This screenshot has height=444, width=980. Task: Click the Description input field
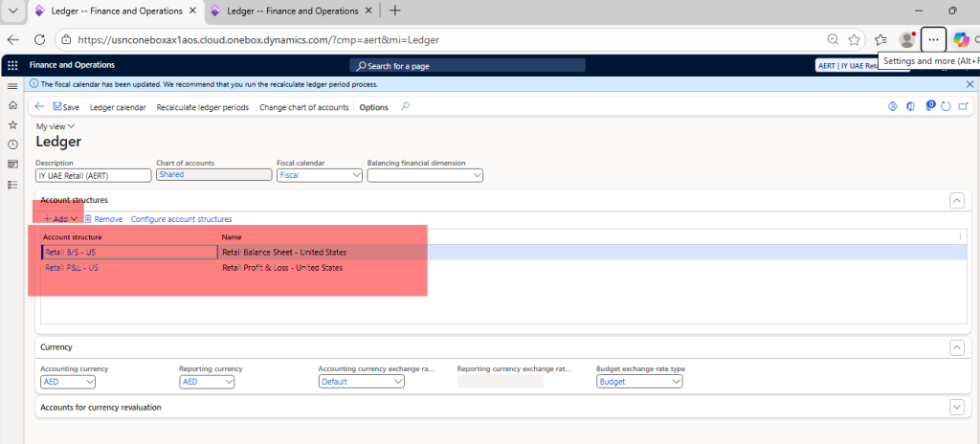94,175
